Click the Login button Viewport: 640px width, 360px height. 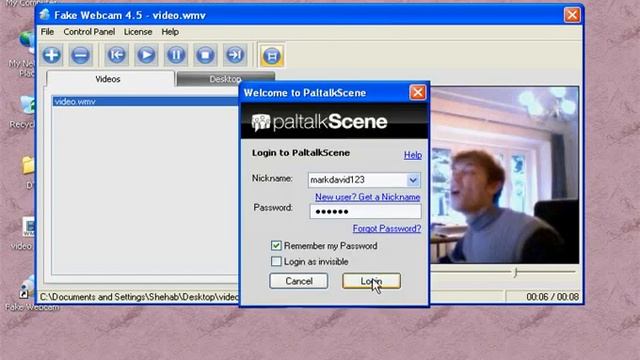(371, 281)
